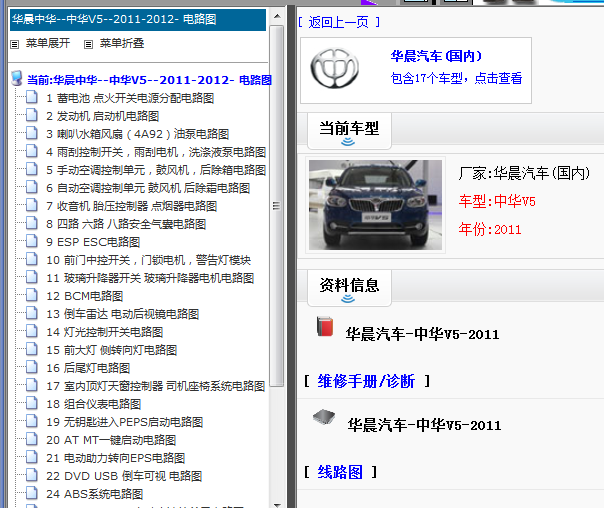Click document icon for 2 发动机 启动机电路图
604x508 pixels.
32,115
